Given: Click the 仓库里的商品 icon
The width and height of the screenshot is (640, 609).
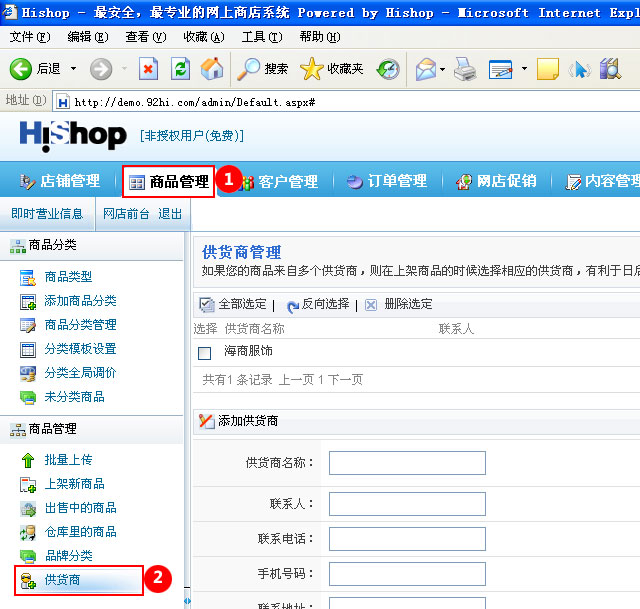Looking at the screenshot, I should tap(28, 532).
